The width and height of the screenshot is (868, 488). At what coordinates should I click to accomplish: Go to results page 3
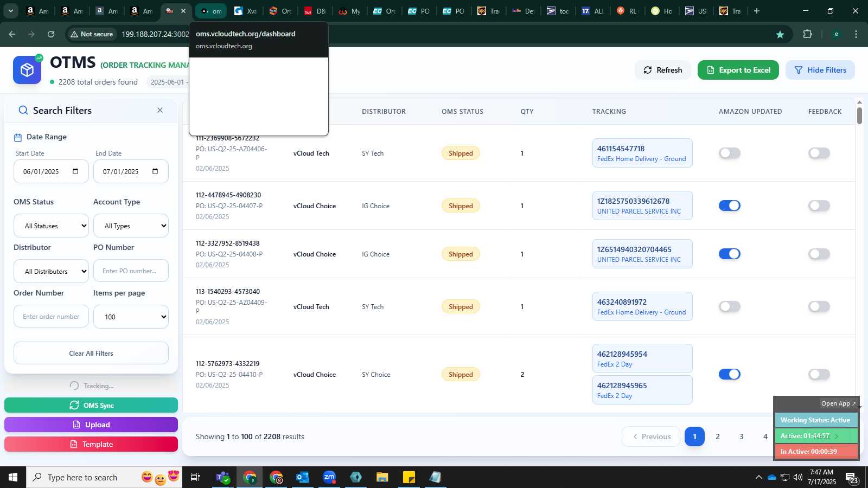pyautogui.click(x=742, y=436)
